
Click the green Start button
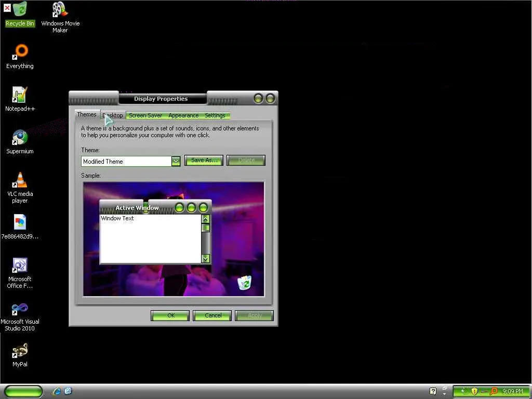click(23, 391)
